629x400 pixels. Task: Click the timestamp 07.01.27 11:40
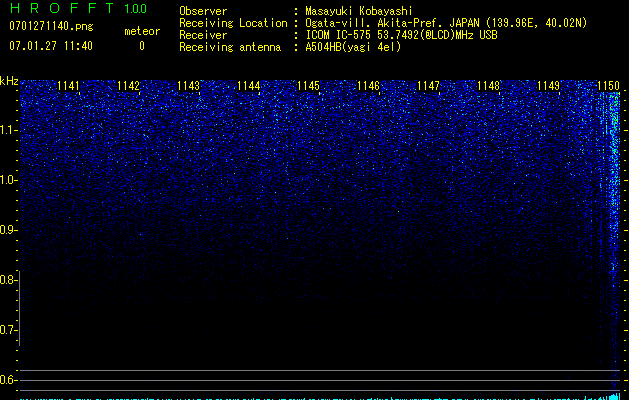coord(51,46)
